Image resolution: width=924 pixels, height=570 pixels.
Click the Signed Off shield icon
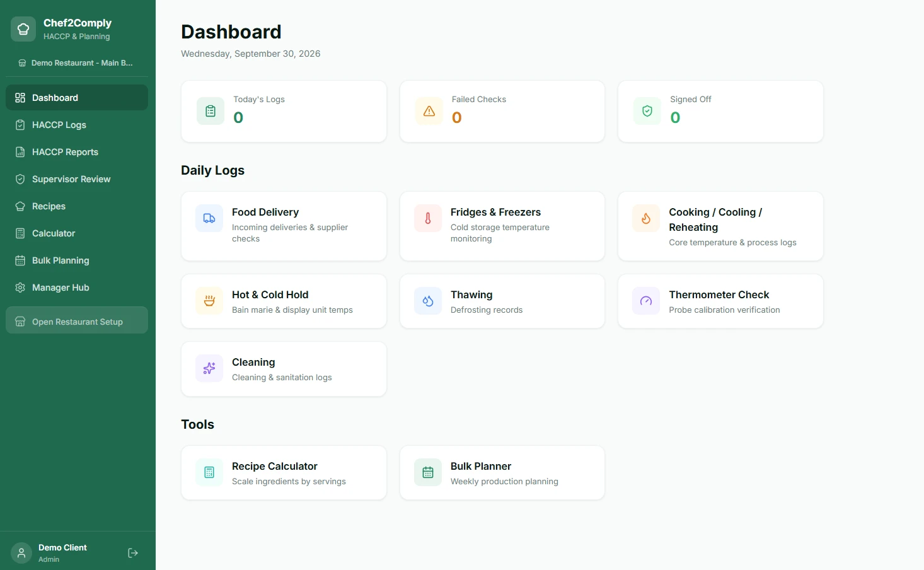coord(647,111)
